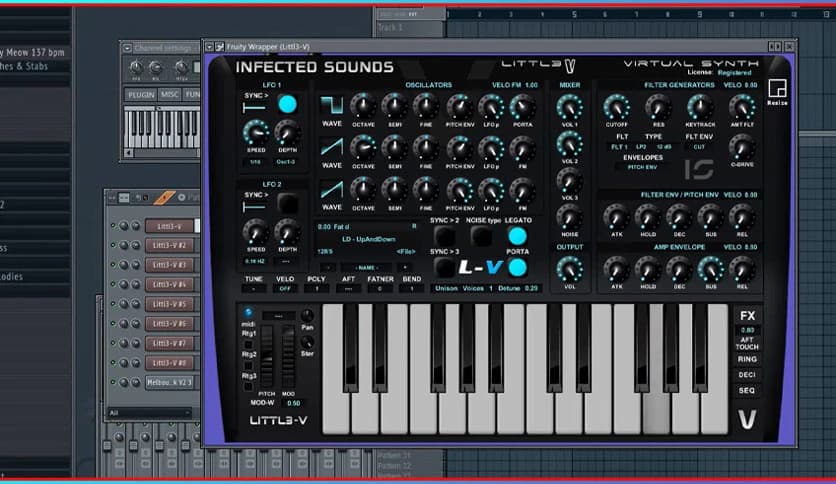This screenshot has width=836, height=484.
Task: Click the next preset plus button
Action: click(x=405, y=267)
